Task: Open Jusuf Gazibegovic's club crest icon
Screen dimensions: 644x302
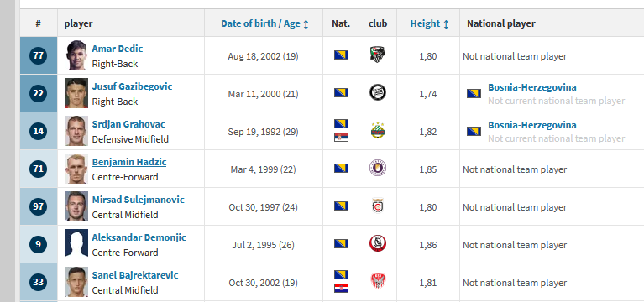Action: tap(378, 92)
